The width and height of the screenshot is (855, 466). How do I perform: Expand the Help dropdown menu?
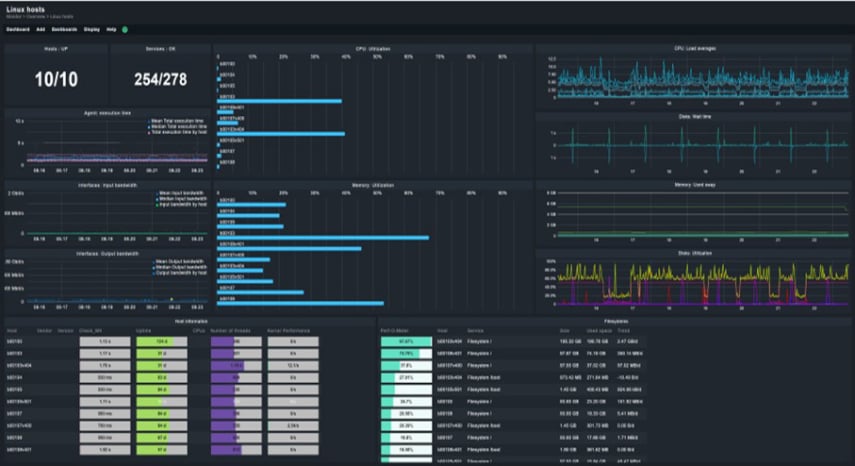pyautogui.click(x=111, y=30)
